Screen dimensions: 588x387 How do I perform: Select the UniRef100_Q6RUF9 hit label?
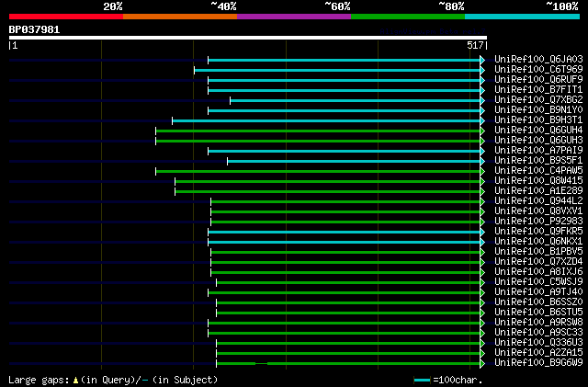[x=538, y=80]
